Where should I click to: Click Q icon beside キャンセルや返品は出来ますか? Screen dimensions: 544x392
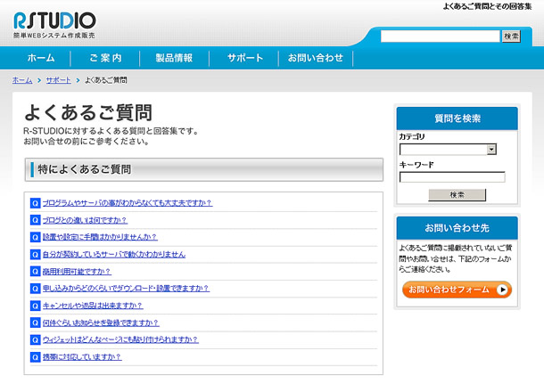(x=35, y=306)
